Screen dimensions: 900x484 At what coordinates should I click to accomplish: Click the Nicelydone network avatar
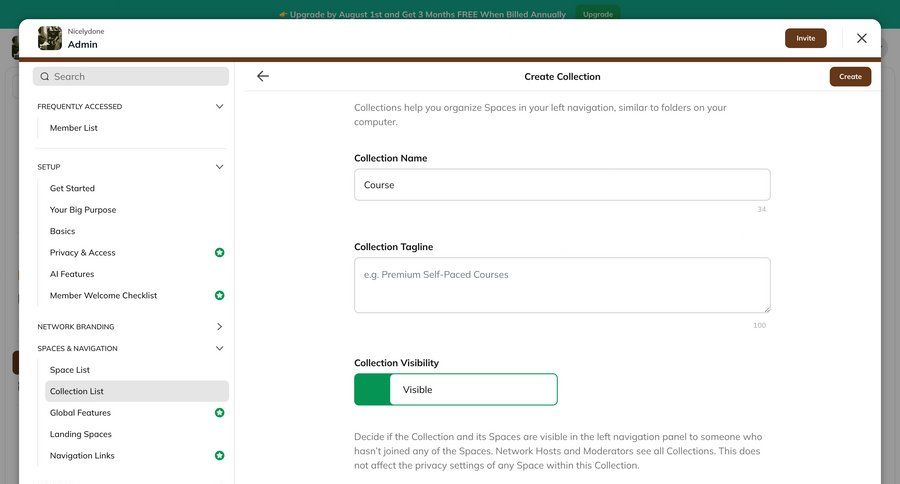50,38
